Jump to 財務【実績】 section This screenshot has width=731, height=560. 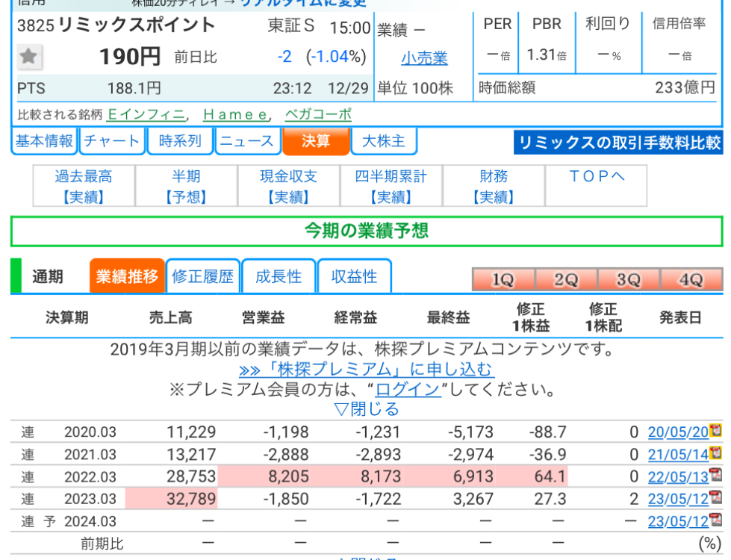(x=494, y=186)
